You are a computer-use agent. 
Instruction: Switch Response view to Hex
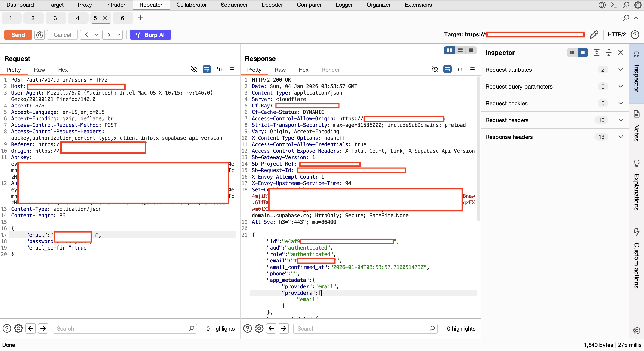point(303,70)
